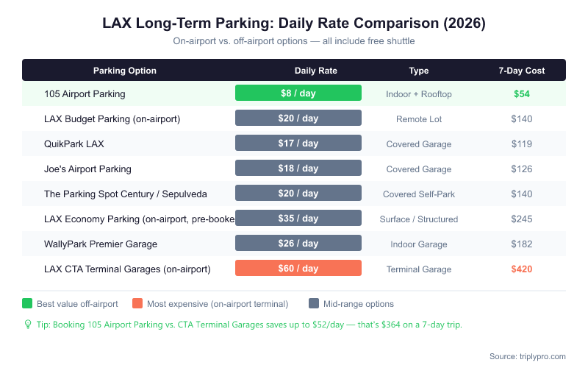The height and width of the screenshot is (368, 588).
Task: Click the $26 / day rate bar
Action: [298, 244]
